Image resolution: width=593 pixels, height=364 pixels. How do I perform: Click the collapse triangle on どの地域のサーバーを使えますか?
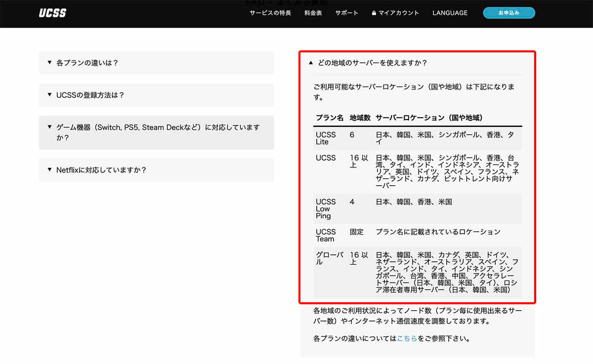310,63
